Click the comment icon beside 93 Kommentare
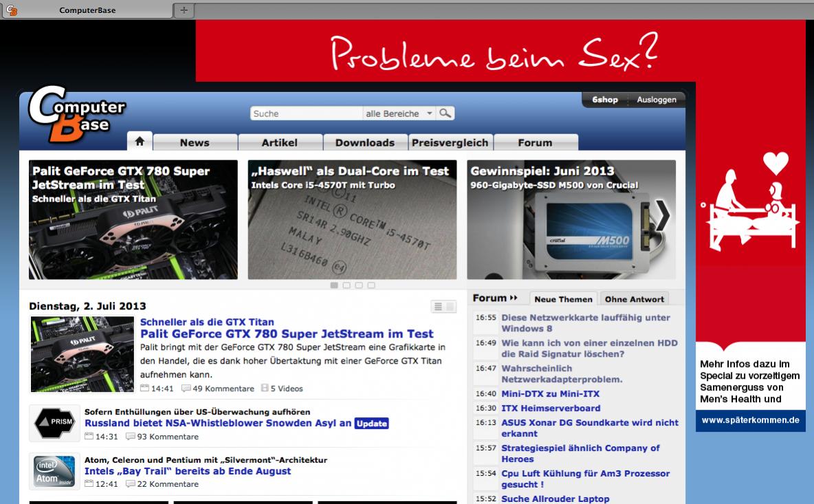 click(131, 437)
